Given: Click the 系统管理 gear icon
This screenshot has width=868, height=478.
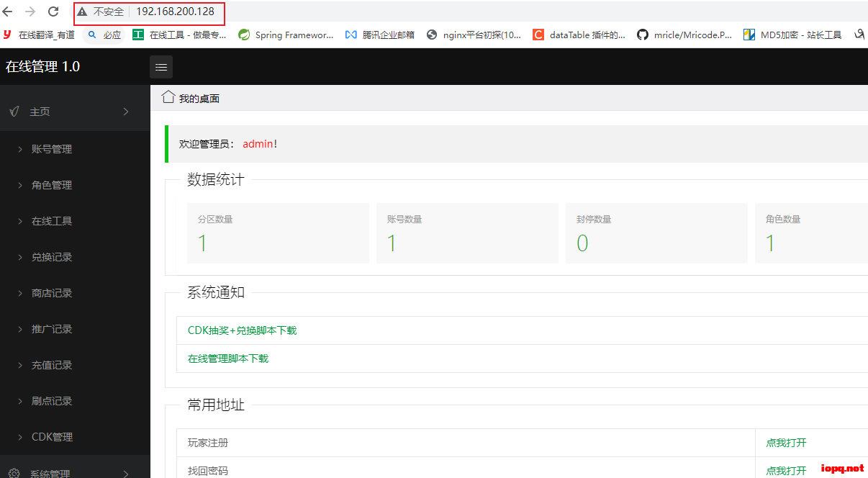Looking at the screenshot, I should [14, 474].
